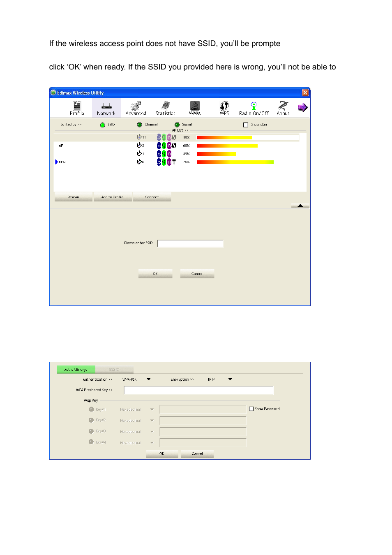Select Key#4 radio button
Viewport: 392px width, 555px height.
click(x=91, y=442)
